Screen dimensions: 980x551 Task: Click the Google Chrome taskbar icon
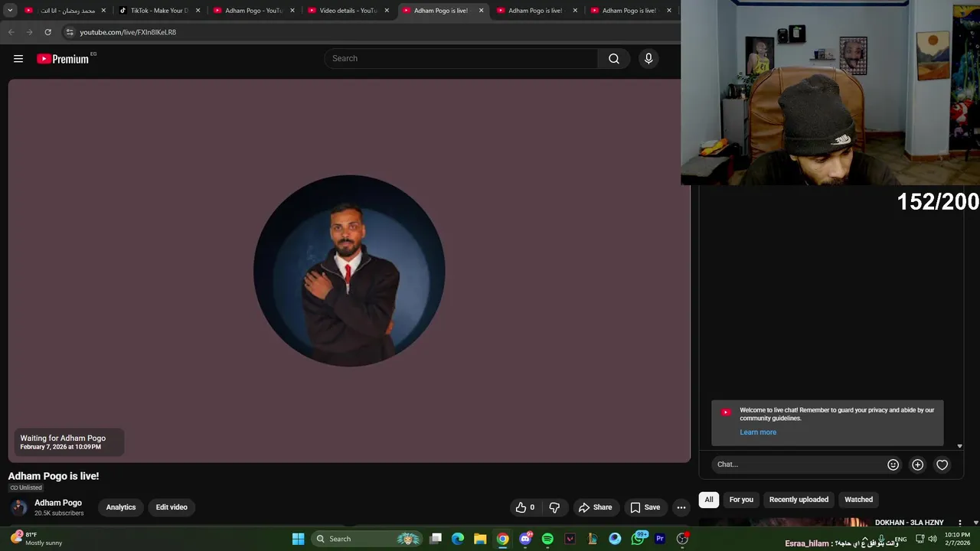[x=502, y=539]
